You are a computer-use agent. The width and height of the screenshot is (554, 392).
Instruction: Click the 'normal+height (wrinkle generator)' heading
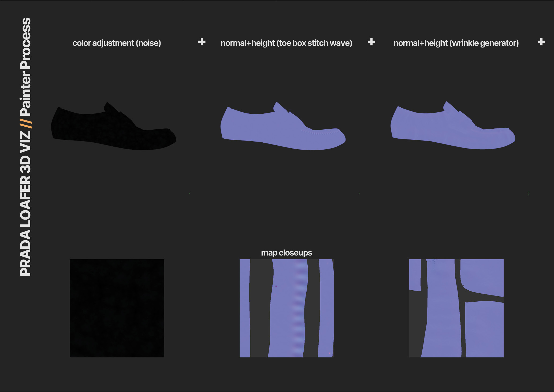[x=456, y=43]
